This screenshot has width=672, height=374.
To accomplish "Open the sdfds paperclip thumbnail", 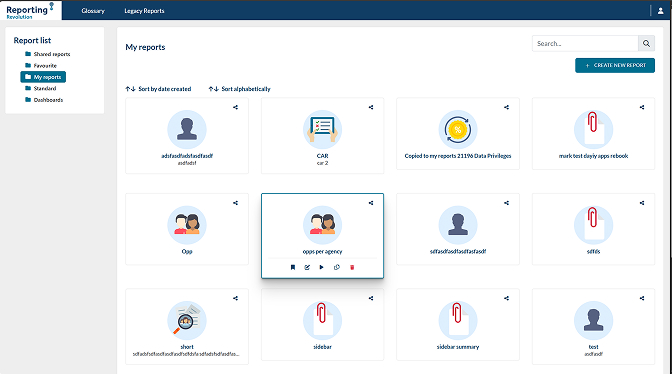I will point(594,225).
